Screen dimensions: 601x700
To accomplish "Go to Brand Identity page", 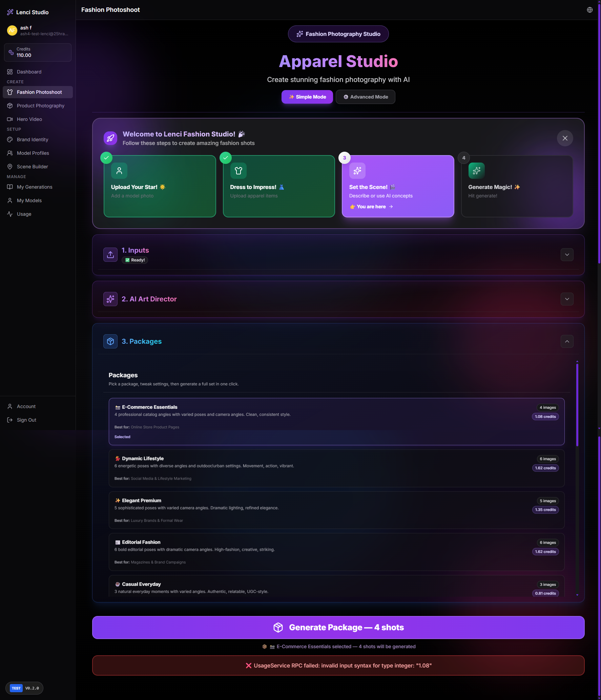I will coord(33,140).
